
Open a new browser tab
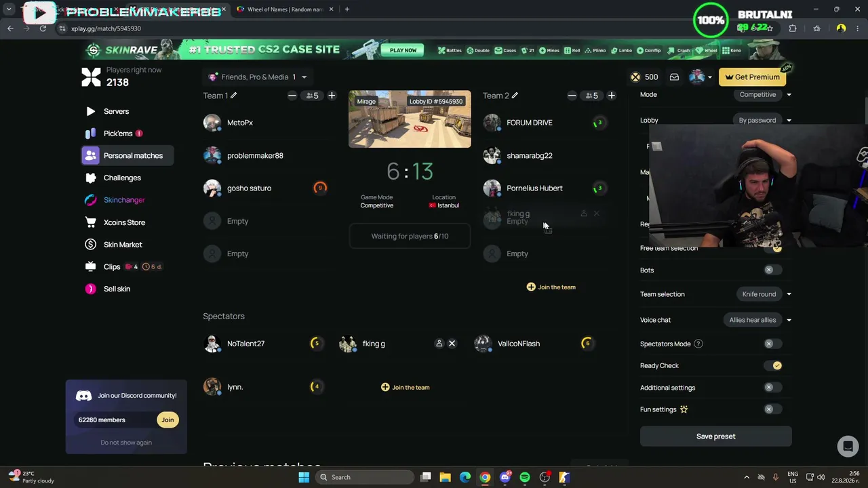coord(347,9)
